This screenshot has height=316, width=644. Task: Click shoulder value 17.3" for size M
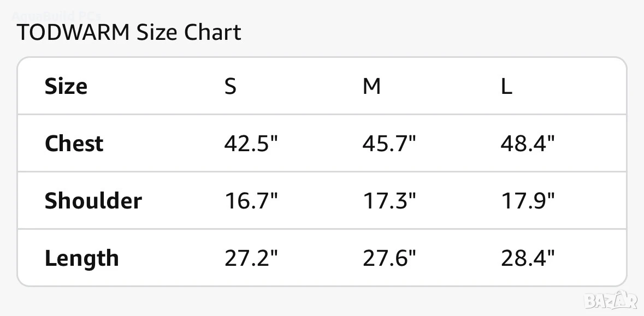[x=389, y=201]
